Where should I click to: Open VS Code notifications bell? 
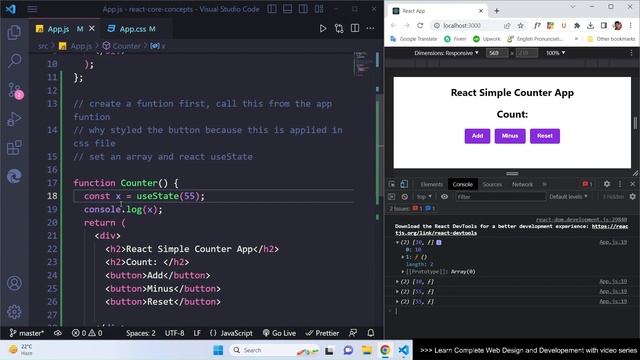pos(371,333)
